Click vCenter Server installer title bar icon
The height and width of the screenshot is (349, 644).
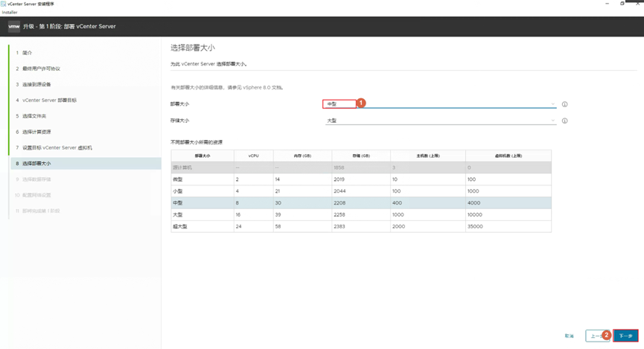[x=3, y=4]
